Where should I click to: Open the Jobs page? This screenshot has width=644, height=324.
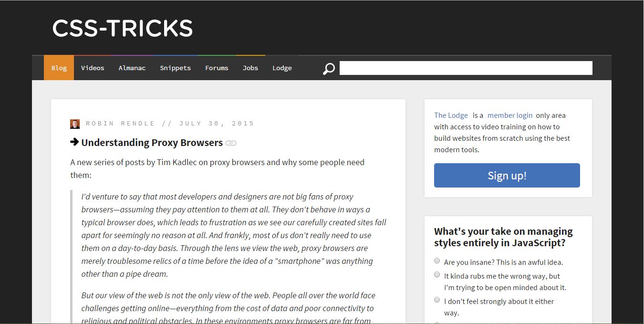pos(250,68)
